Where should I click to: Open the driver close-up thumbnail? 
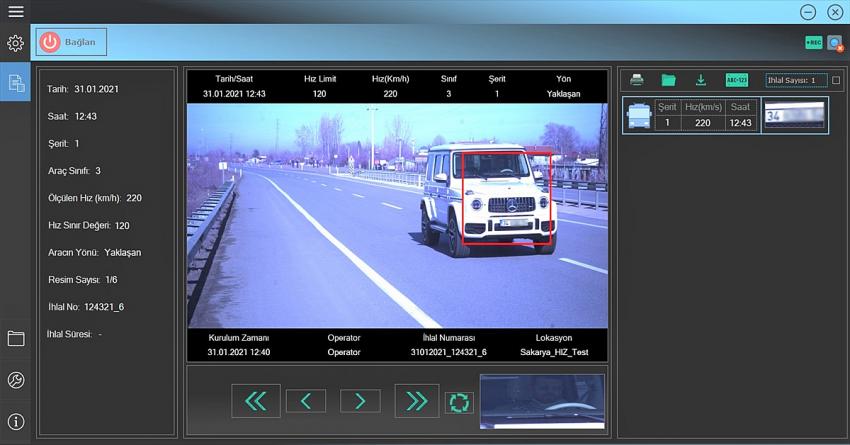(x=542, y=401)
